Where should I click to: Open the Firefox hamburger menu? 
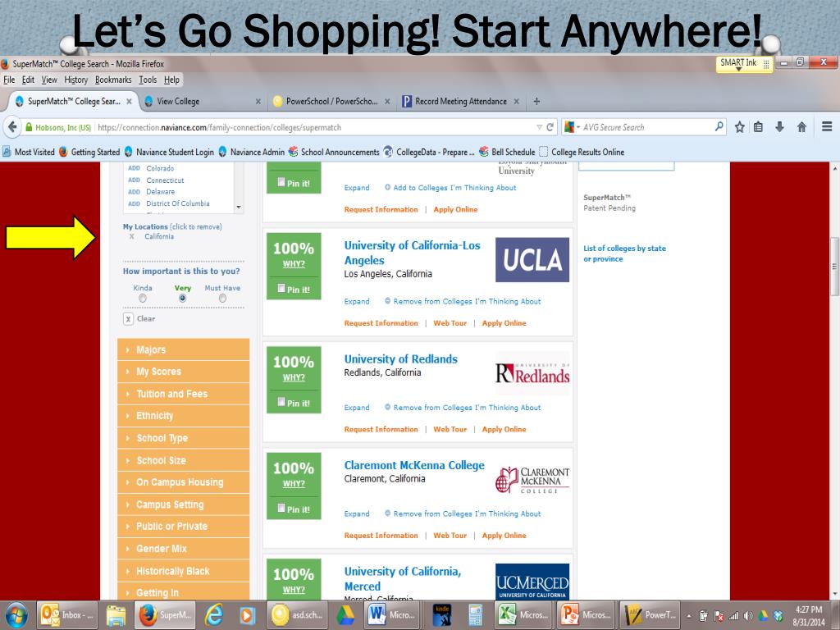(827, 127)
